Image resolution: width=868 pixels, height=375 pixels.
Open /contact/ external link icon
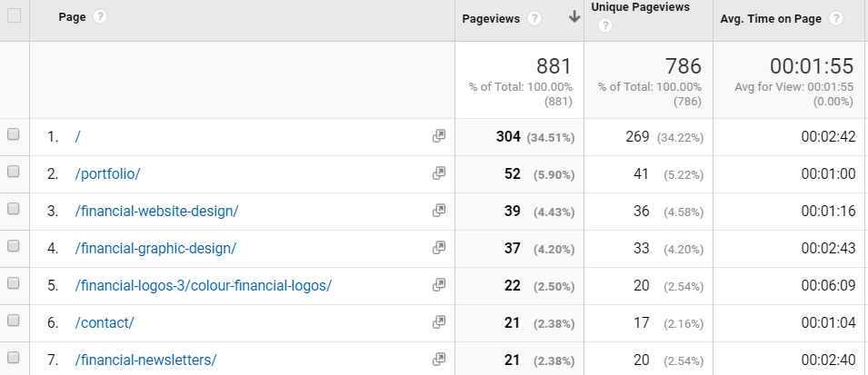click(439, 322)
